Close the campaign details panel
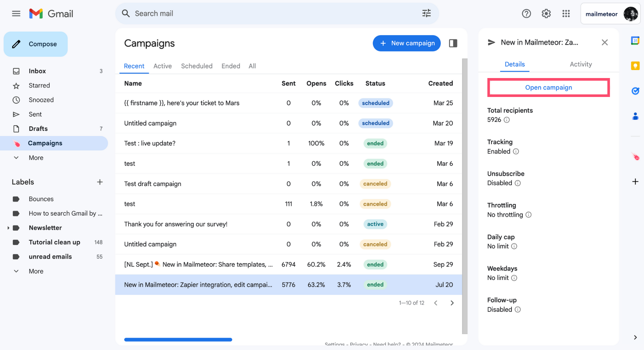 point(605,43)
